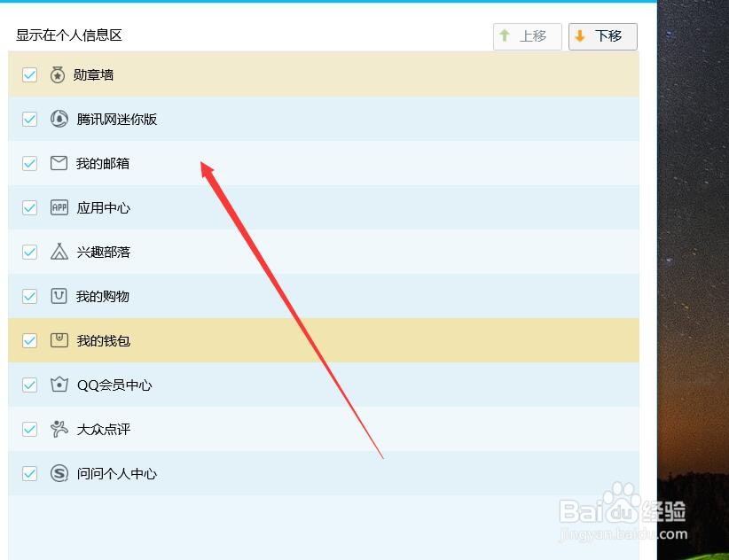Select the 兴趣部落 label
Screen dimensions: 729x560
point(103,253)
